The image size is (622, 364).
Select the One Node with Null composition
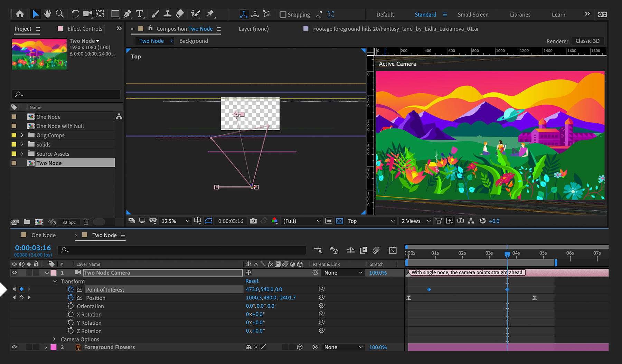coord(60,126)
